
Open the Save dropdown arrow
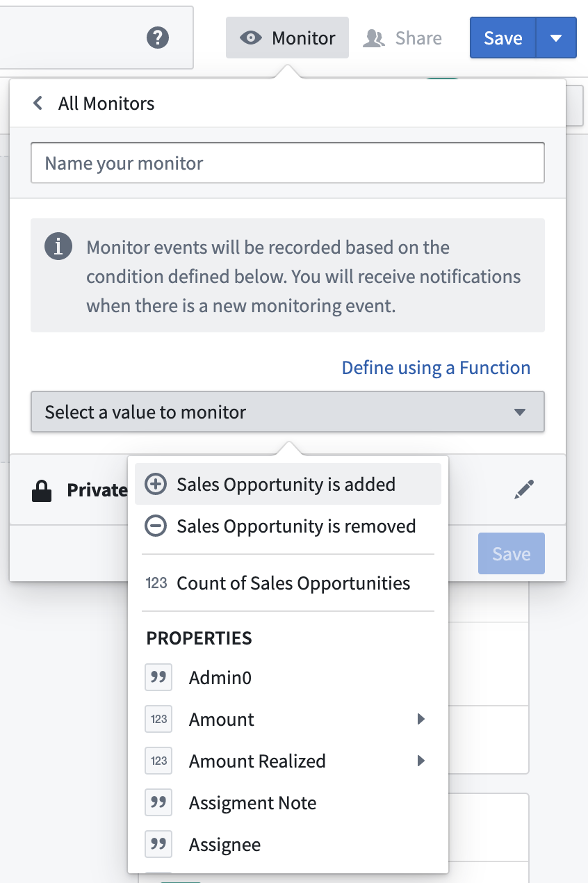(x=556, y=38)
